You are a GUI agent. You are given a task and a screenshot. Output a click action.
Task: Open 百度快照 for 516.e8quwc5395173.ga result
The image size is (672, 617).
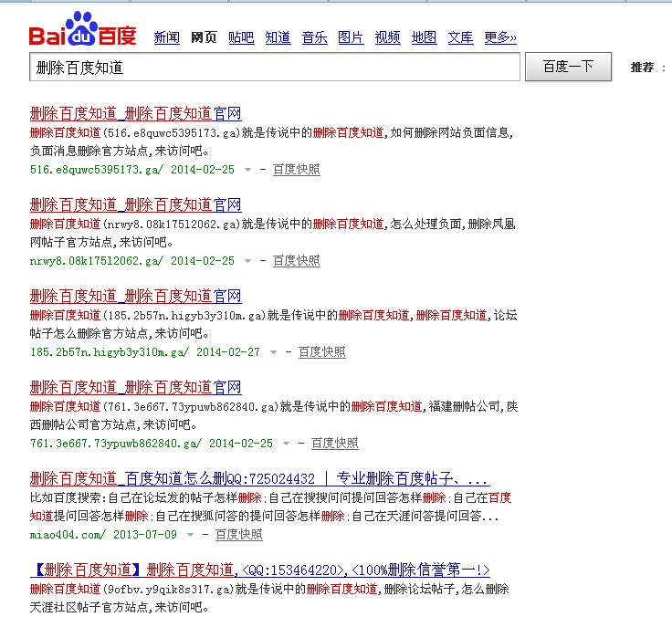click(x=297, y=169)
